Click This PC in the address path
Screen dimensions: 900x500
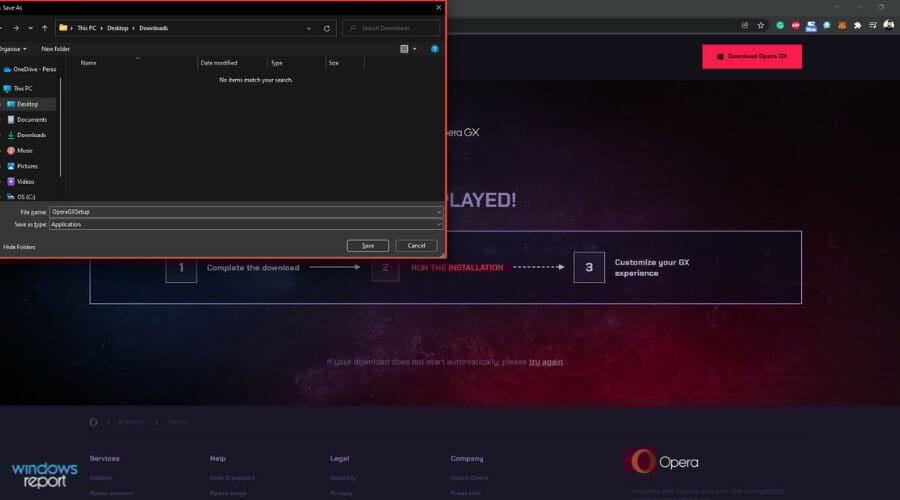click(87, 28)
